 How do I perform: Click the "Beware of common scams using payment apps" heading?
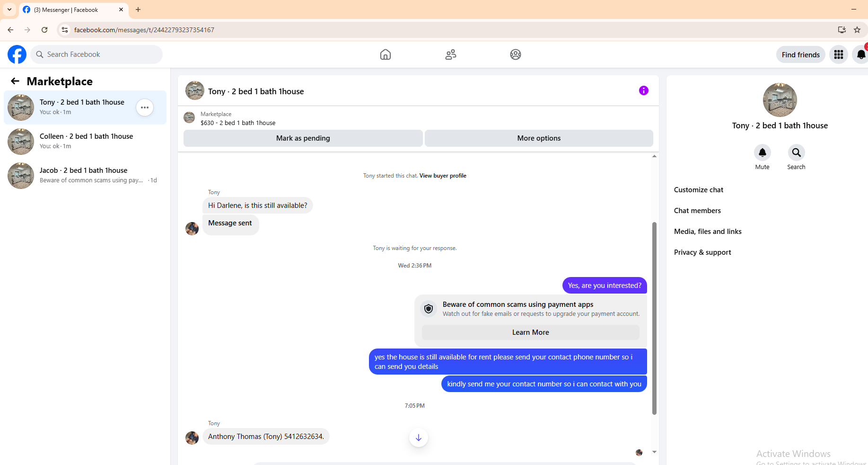pos(518,304)
